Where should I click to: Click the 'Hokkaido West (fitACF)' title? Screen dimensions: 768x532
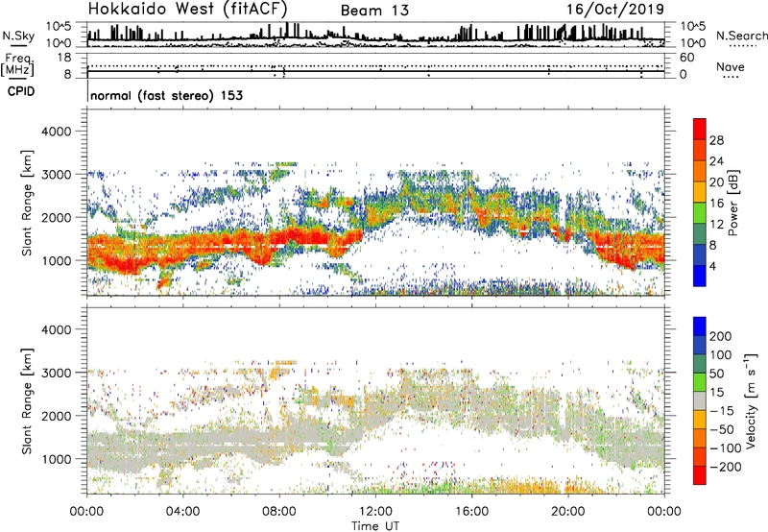pos(187,10)
